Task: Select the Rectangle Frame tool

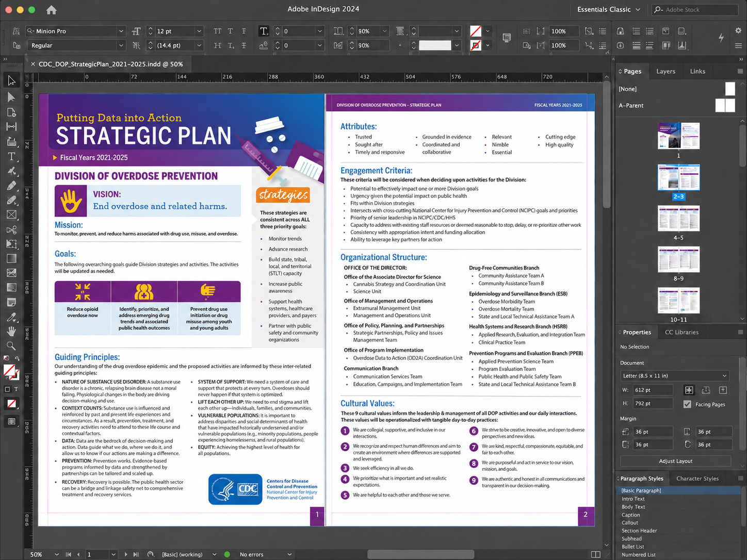Action: (11, 215)
